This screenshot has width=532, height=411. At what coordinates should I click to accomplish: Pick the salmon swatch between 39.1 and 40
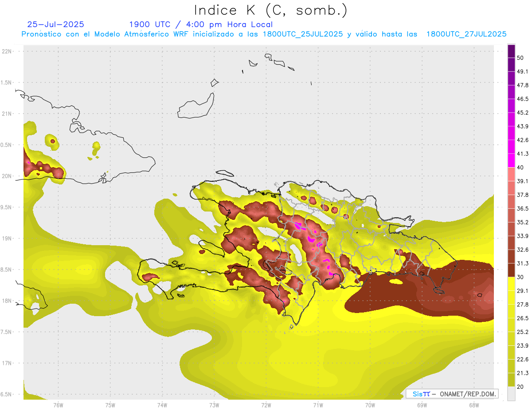pos(511,174)
